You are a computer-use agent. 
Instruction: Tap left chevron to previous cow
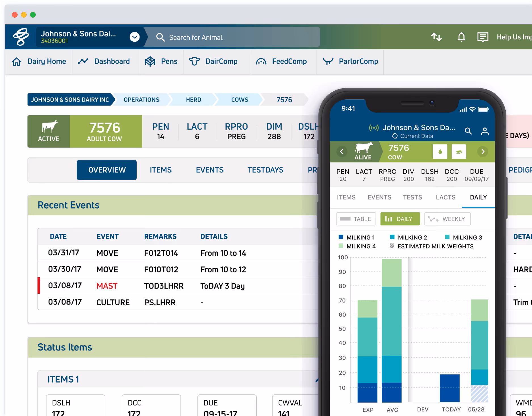[x=342, y=152]
